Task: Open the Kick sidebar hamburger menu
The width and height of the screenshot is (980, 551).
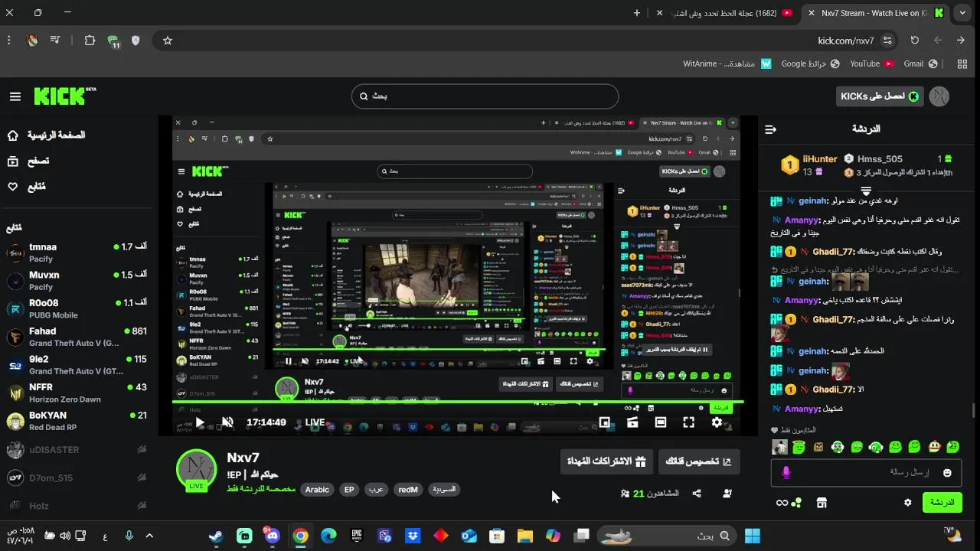Action: click(x=15, y=96)
